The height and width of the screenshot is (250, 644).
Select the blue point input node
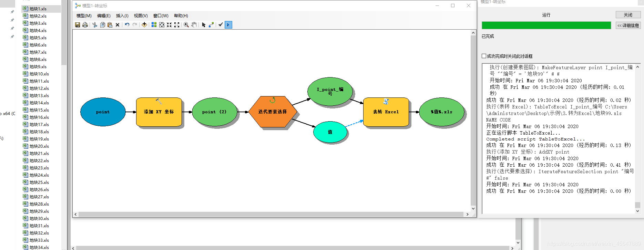pyautogui.click(x=103, y=112)
